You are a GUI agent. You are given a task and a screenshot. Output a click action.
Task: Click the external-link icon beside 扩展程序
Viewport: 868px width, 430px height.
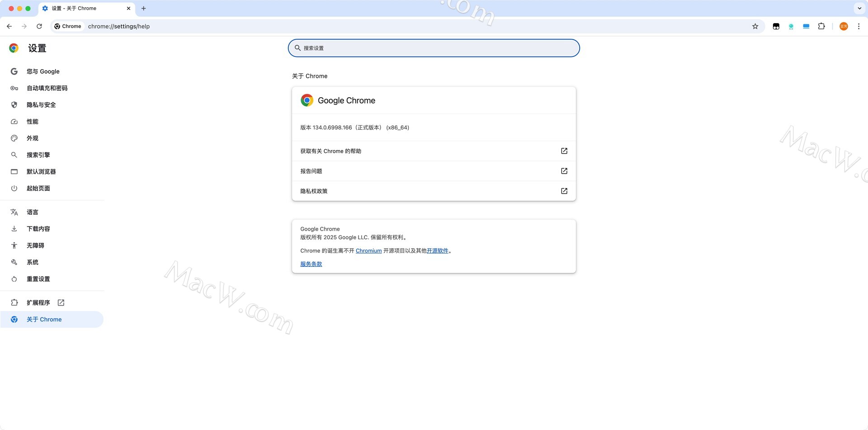click(x=61, y=302)
